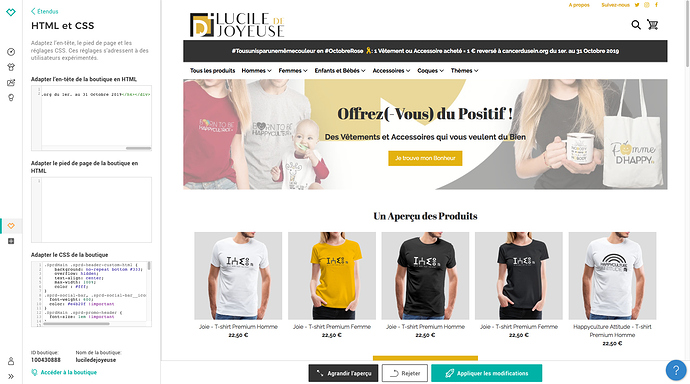Expand the sidebar with double chevron icon
Image resolution: width=690 pixels, height=384 pixels.
(11, 377)
